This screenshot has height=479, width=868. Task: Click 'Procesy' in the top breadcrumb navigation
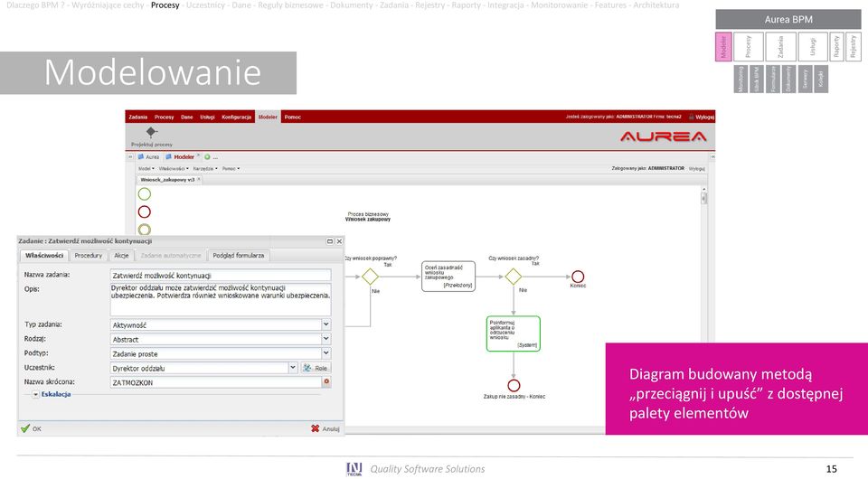click(x=165, y=5)
